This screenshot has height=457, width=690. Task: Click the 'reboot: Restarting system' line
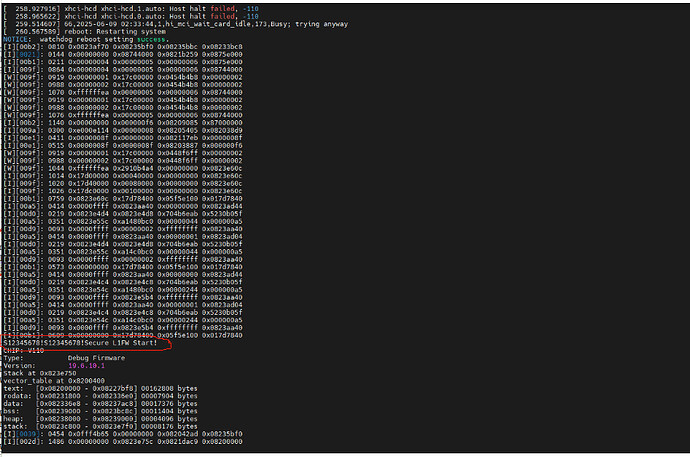pyautogui.click(x=90, y=32)
